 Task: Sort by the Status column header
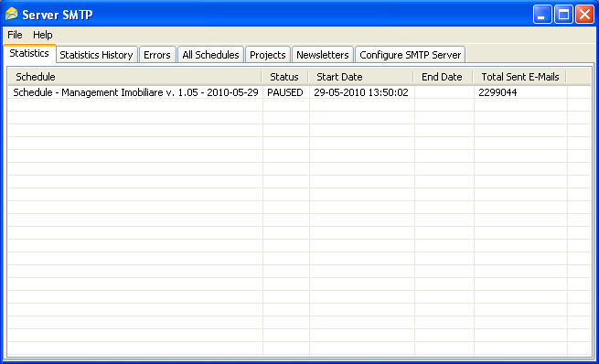[x=285, y=77]
